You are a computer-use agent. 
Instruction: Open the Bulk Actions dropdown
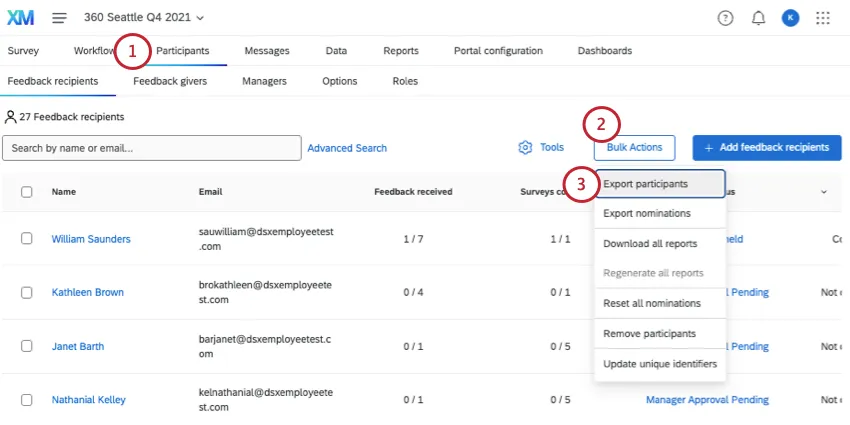634,147
